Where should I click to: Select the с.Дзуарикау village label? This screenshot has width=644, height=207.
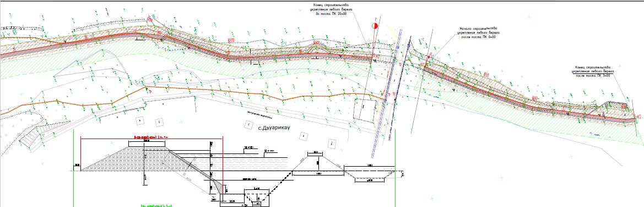(274, 129)
